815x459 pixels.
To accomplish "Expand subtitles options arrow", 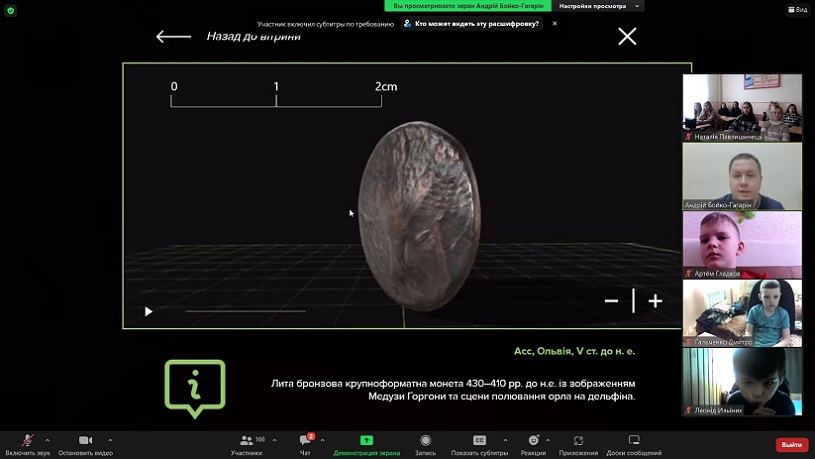I will coord(505,440).
